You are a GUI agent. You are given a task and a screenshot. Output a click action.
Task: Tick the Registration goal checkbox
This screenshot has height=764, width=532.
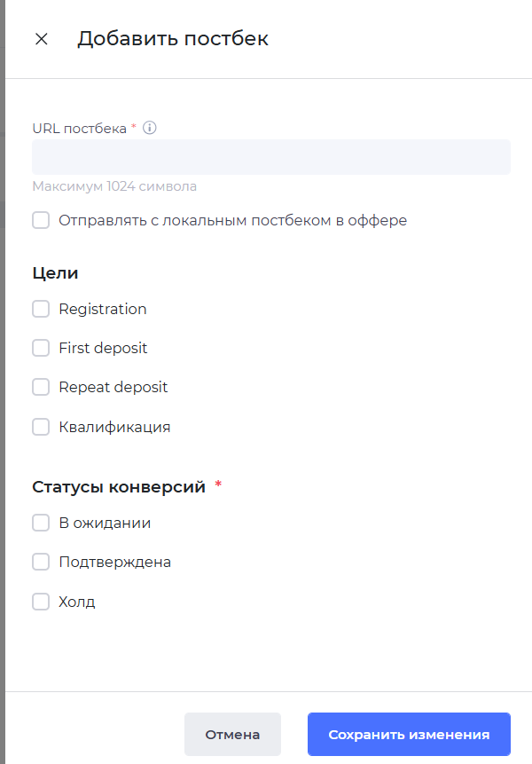tap(41, 309)
